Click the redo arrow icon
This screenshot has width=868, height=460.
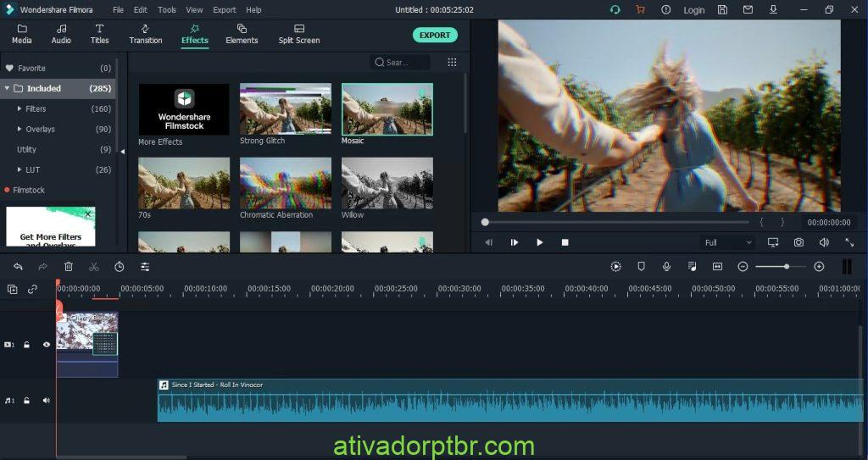(x=42, y=267)
